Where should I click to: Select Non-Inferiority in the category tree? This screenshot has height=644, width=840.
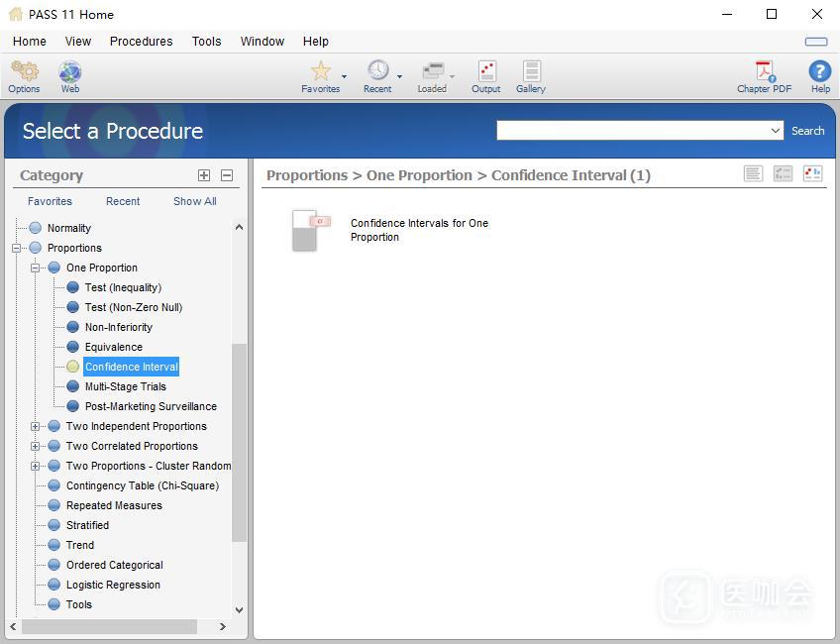tap(118, 327)
